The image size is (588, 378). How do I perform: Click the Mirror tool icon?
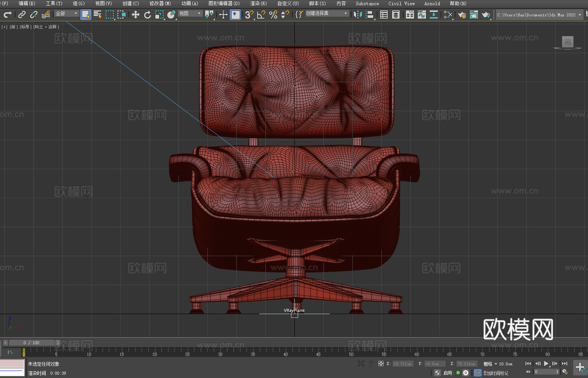coord(358,14)
